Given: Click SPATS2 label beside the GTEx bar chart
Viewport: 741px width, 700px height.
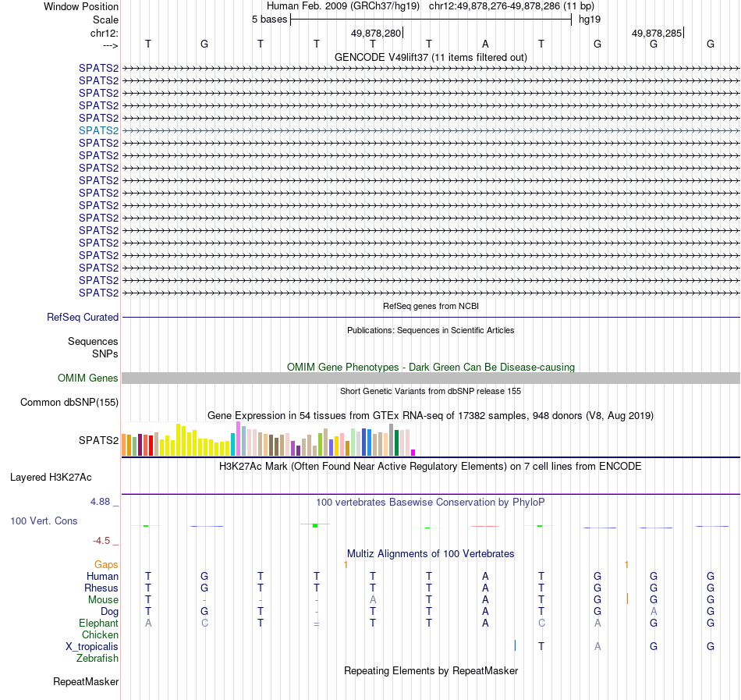Looking at the screenshot, I should coord(98,440).
